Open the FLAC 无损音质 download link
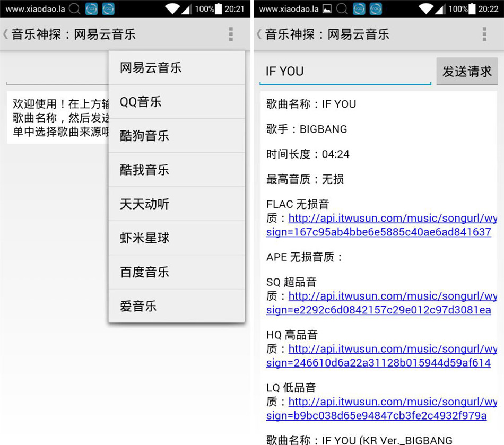Image resolution: width=504 pixels, height=445 pixels. pos(382,225)
